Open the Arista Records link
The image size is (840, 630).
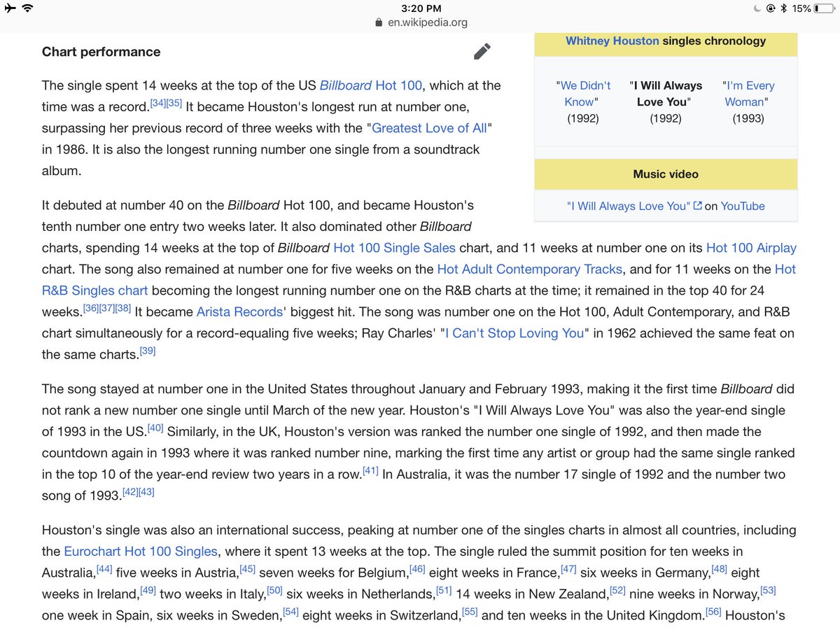point(241,312)
